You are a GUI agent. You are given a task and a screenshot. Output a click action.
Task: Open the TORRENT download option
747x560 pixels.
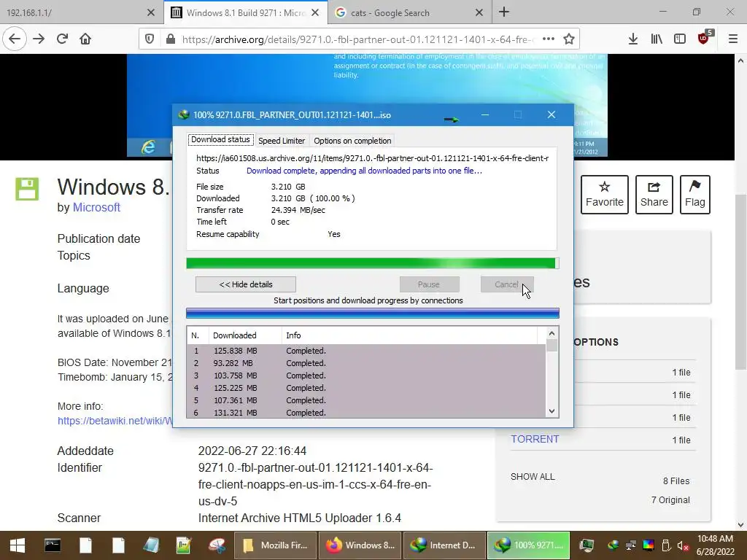(x=535, y=439)
